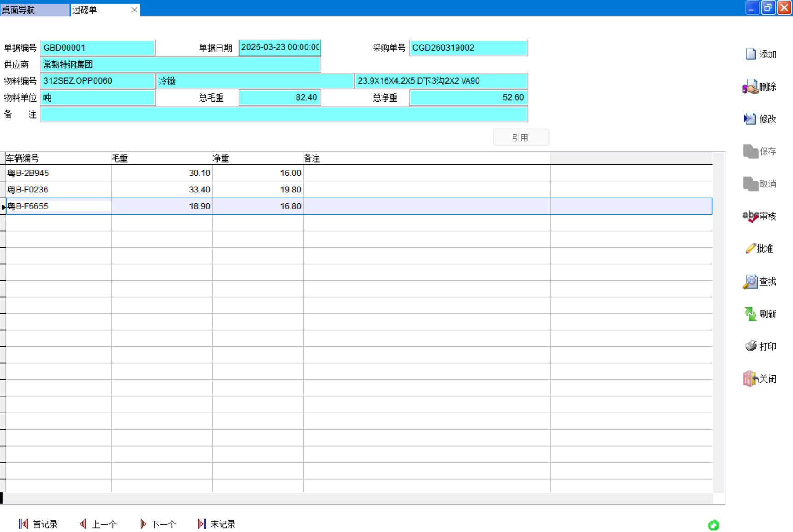Open Find (查找) magnifier icon

[x=750, y=282]
